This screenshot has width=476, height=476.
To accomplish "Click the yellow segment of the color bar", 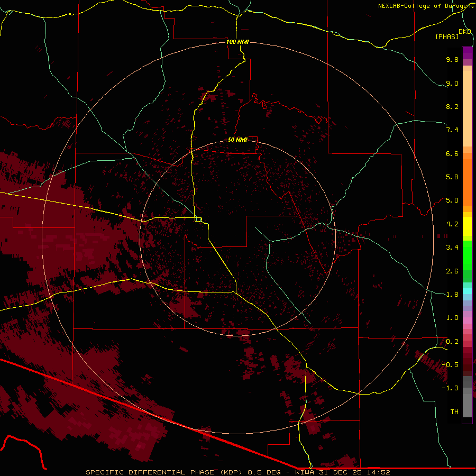I will 467,226.
